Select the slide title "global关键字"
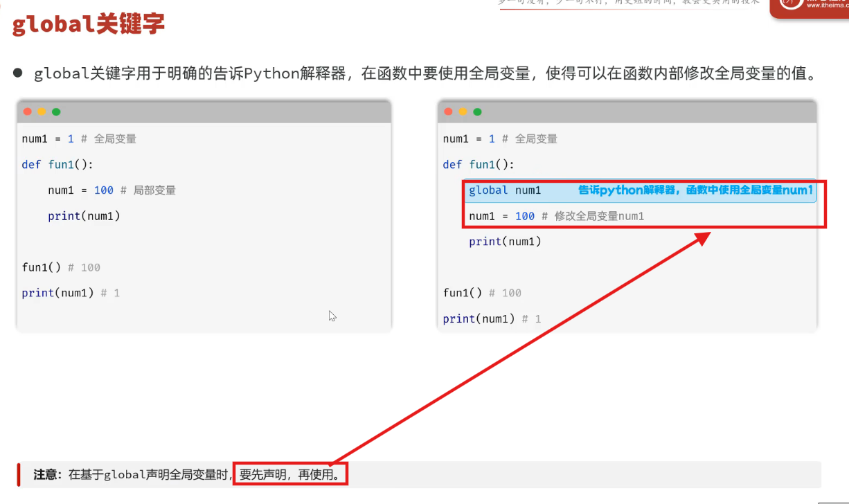The width and height of the screenshot is (849, 504). coord(89,25)
